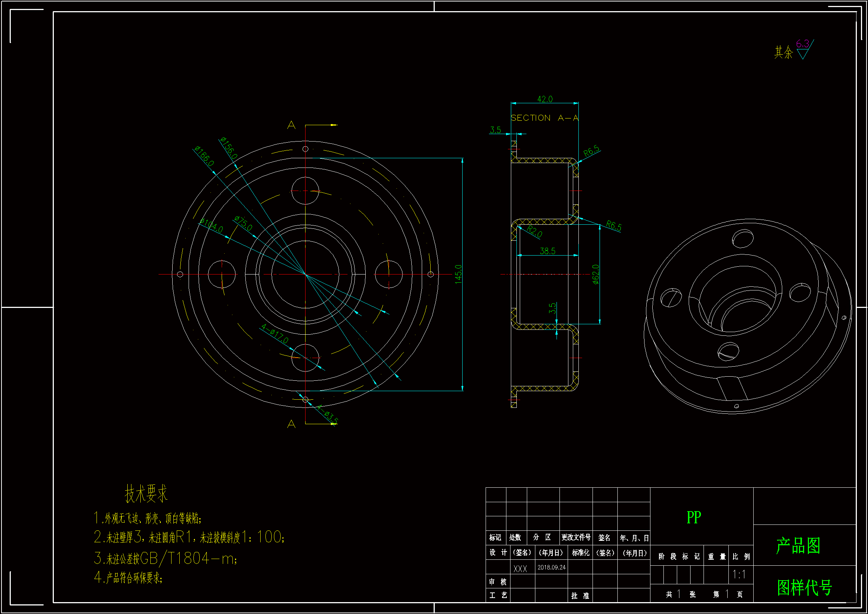Click the SECTION A-A view label

coord(544,118)
